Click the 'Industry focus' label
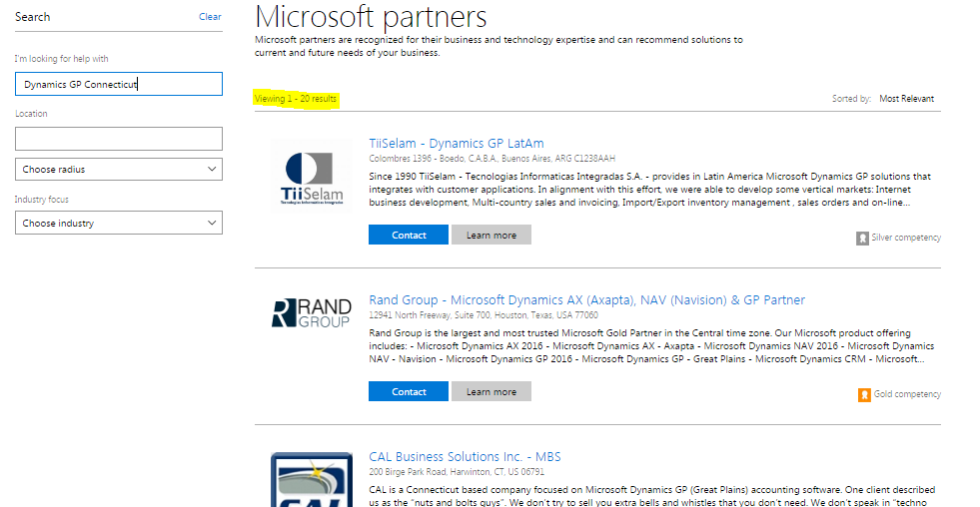 42,200
